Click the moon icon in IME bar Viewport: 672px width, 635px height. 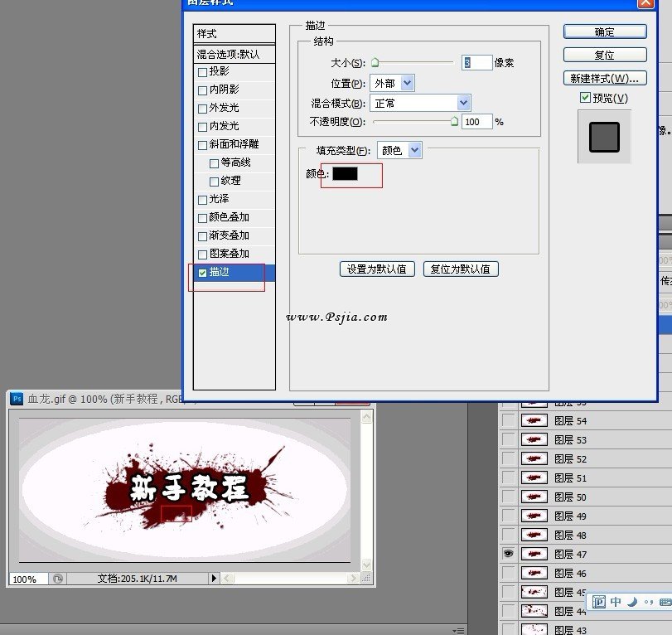[632, 602]
